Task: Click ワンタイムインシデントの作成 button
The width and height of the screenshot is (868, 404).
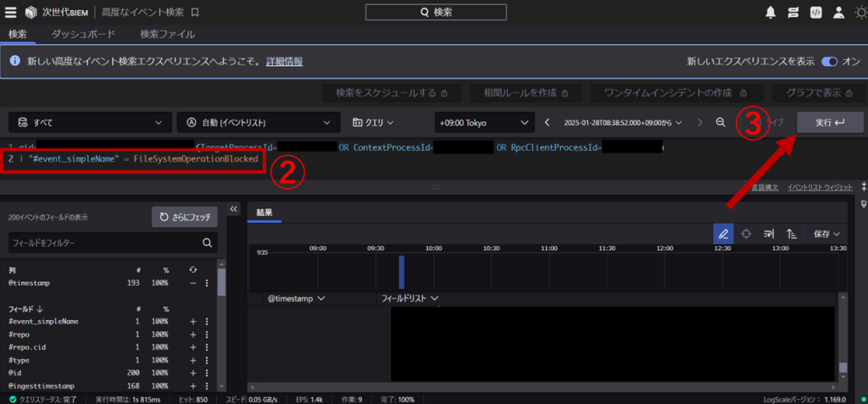Action: point(677,93)
